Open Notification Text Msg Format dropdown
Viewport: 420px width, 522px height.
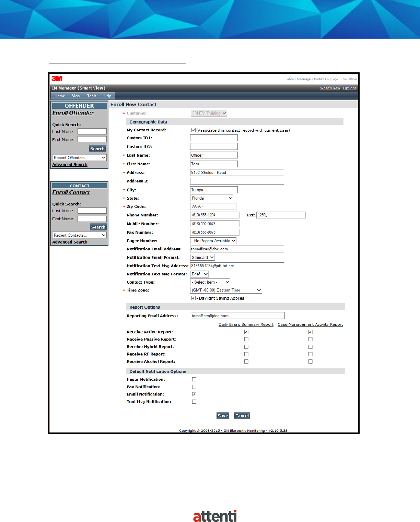click(199, 274)
